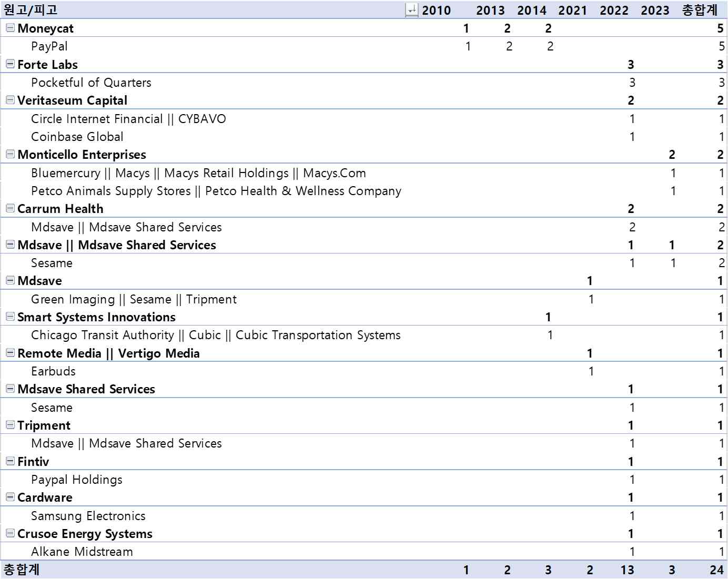The height and width of the screenshot is (579, 728).
Task: Click Mdsave || Mdsave Shared Services under Tripment
Action: click(126, 443)
